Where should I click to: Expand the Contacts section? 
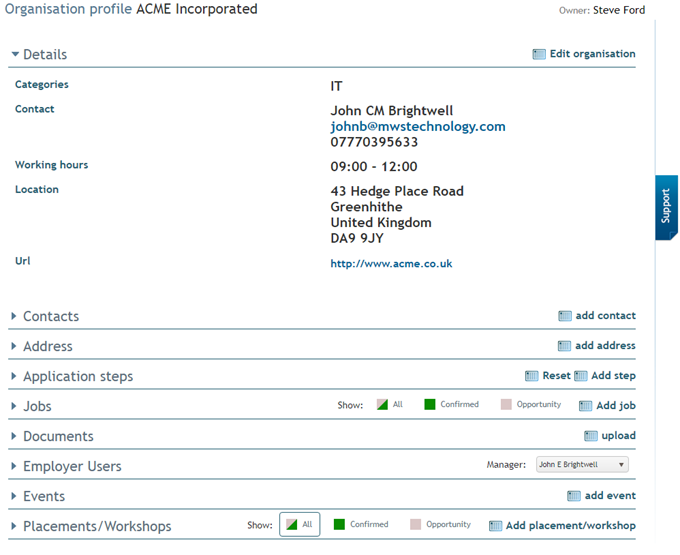coord(14,316)
